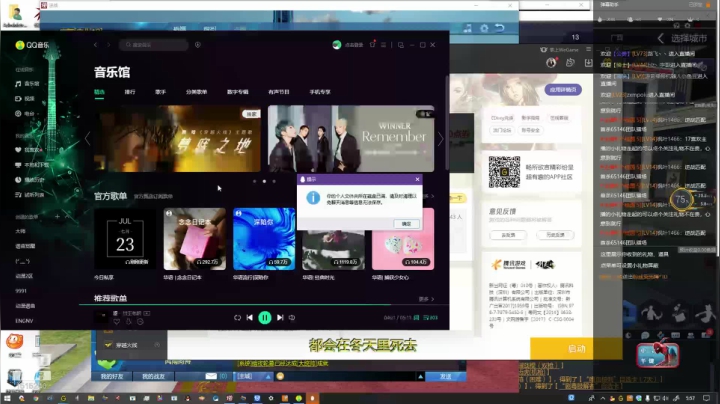Confirm the 提示 dialog with 确定

(x=406, y=224)
